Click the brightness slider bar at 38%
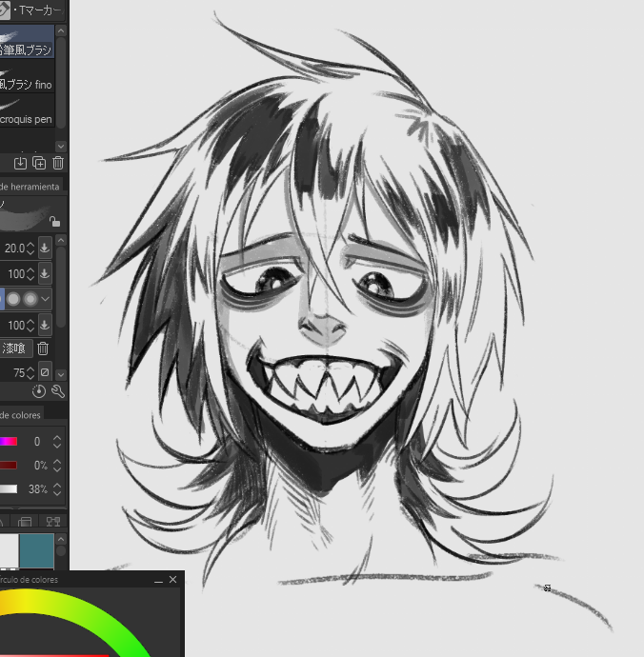 (9, 489)
